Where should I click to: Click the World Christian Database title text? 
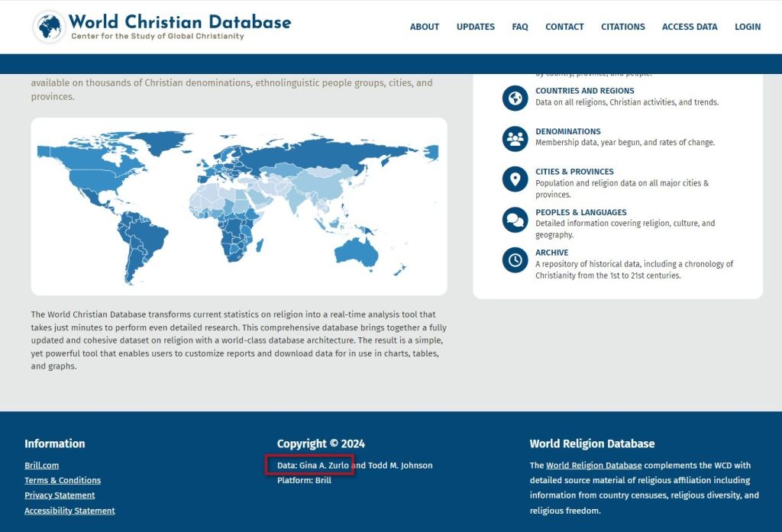coord(179,22)
